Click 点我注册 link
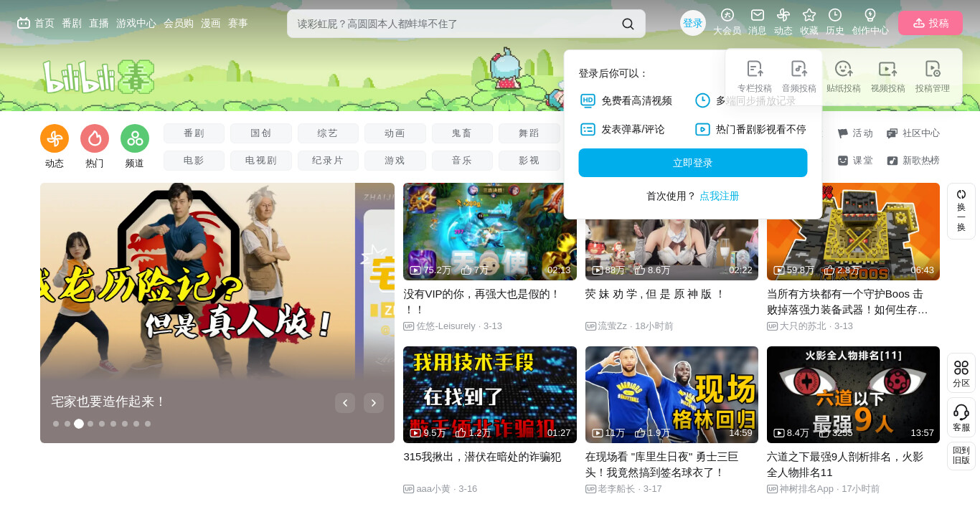 pyautogui.click(x=720, y=196)
